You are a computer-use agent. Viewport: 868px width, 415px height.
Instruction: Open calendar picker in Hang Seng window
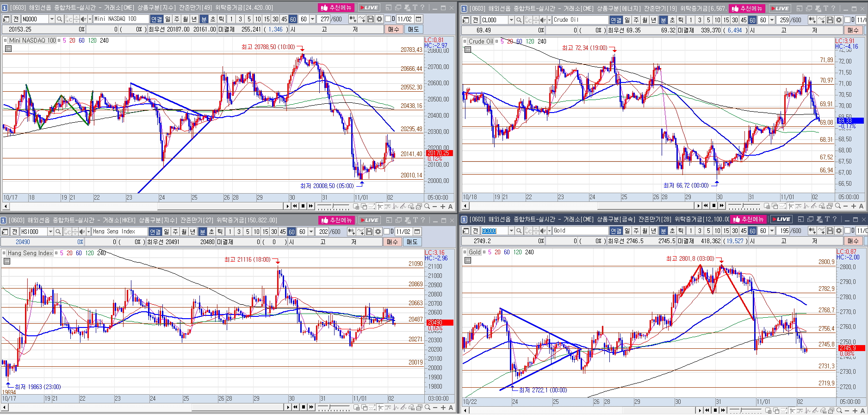pos(417,231)
